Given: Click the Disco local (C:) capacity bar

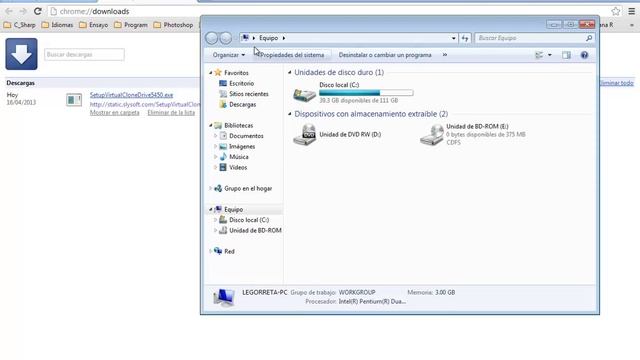Looking at the screenshot, I should tap(366, 93).
